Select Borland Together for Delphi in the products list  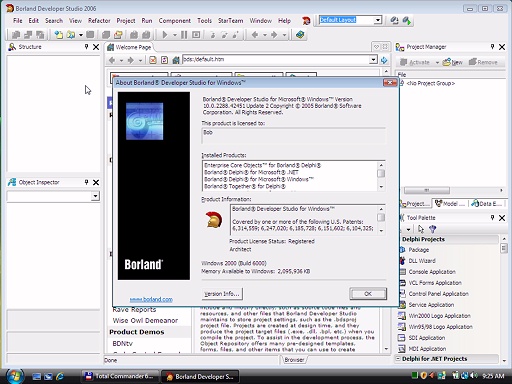click(x=245, y=186)
